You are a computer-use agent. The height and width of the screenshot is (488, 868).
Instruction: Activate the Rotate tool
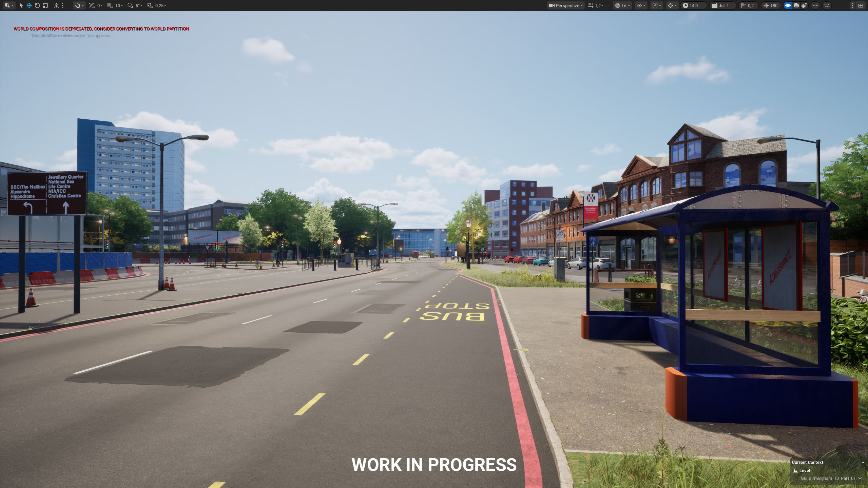(x=37, y=5)
